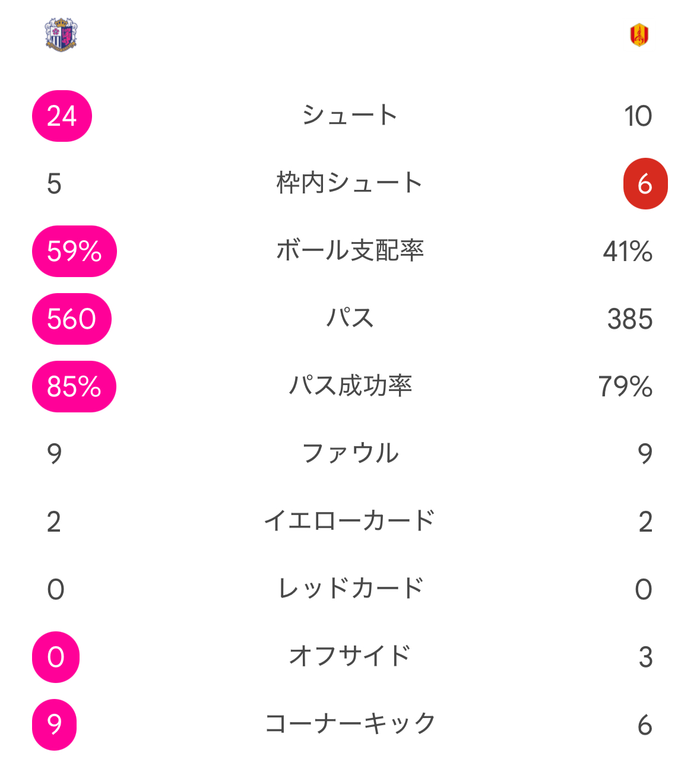Click the 41% possession value
Viewport: 700px width, 775px height.
click(x=628, y=252)
